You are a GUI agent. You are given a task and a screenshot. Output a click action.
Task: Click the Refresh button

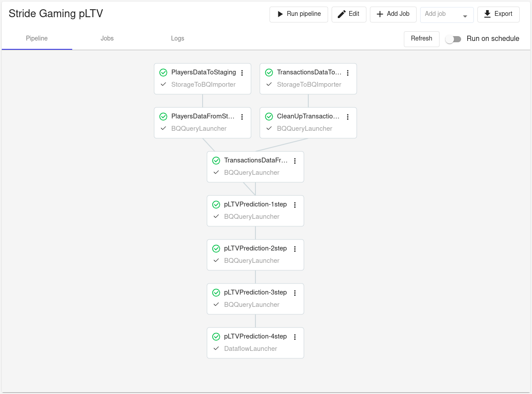[421, 39]
